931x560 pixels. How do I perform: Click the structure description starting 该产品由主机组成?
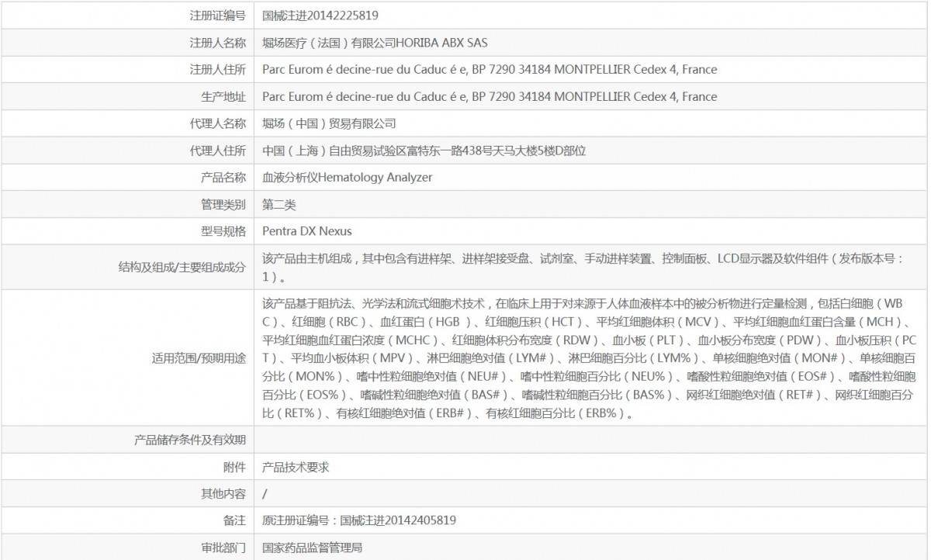click(x=583, y=267)
